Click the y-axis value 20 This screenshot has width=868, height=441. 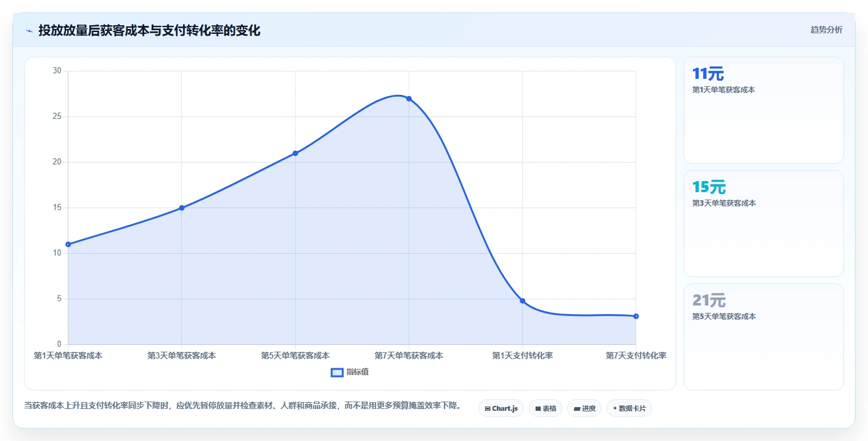pos(57,162)
